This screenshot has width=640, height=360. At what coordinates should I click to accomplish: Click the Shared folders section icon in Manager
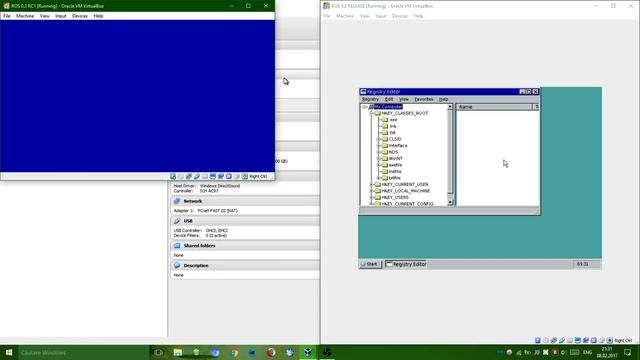pos(177,246)
